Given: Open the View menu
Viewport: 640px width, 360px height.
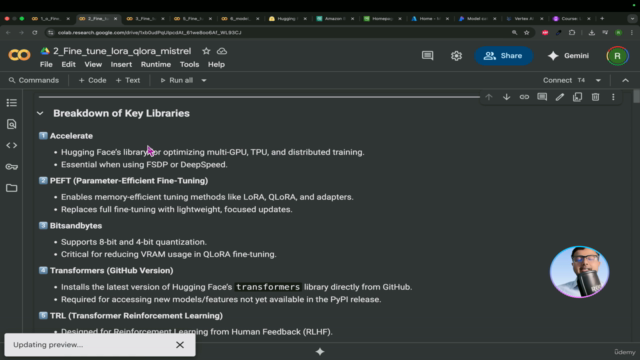Looking at the screenshot, I should point(93,64).
